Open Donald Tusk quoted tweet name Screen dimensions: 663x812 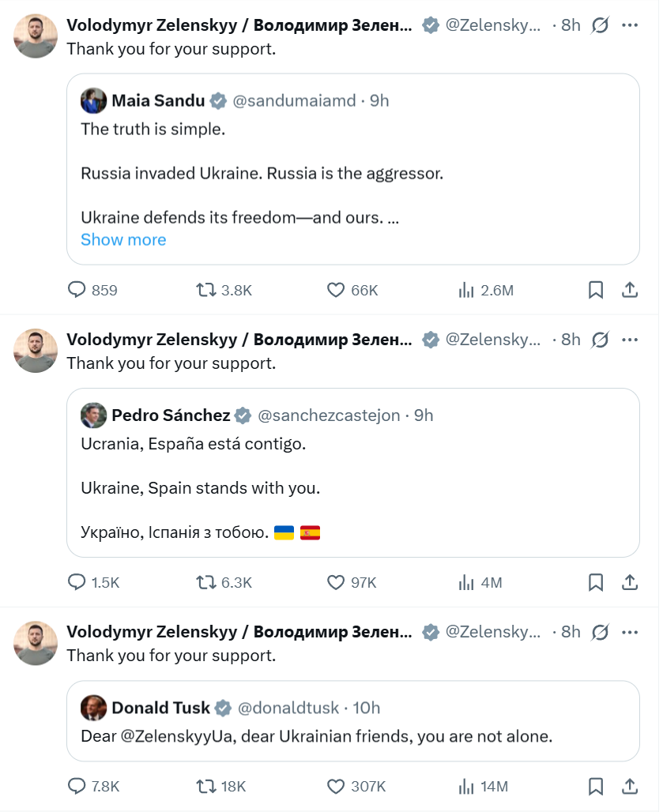(x=161, y=707)
